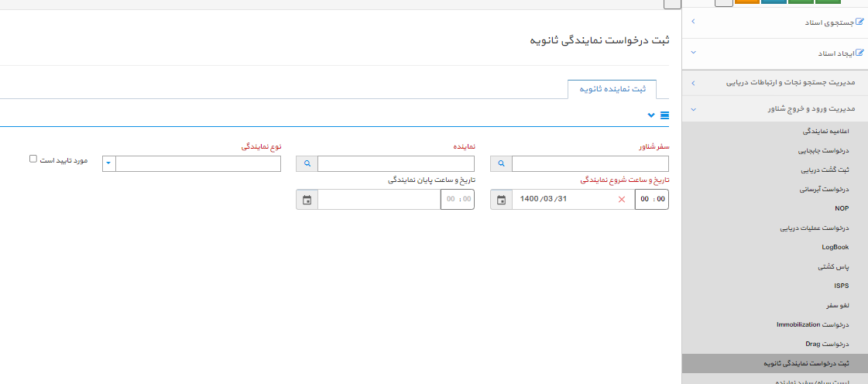Open NOP menu item
Screen dimensions: 868x384
point(842,208)
